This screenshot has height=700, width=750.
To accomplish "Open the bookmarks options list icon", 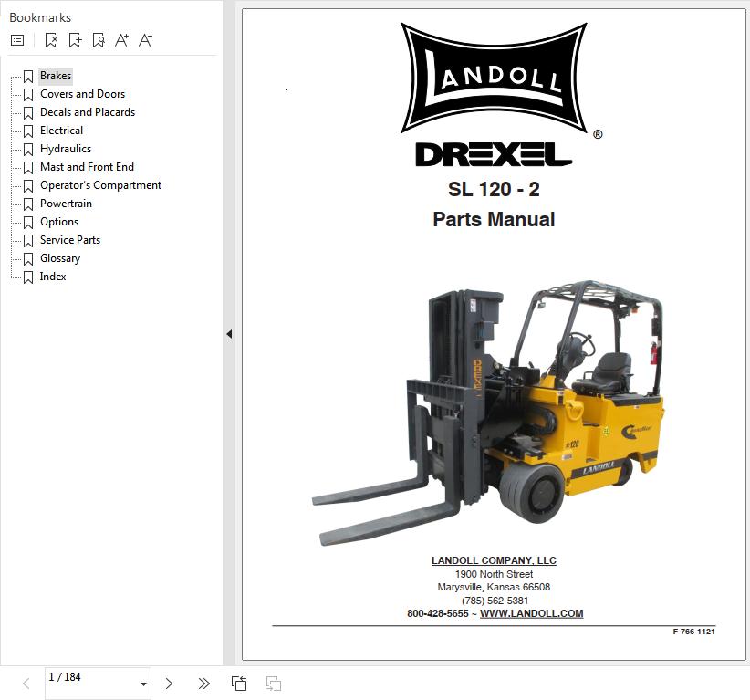I will pyautogui.click(x=17, y=40).
